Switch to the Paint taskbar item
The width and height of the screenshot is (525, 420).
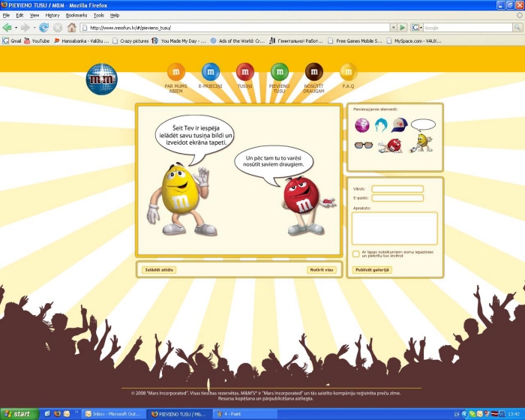point(245,414)
